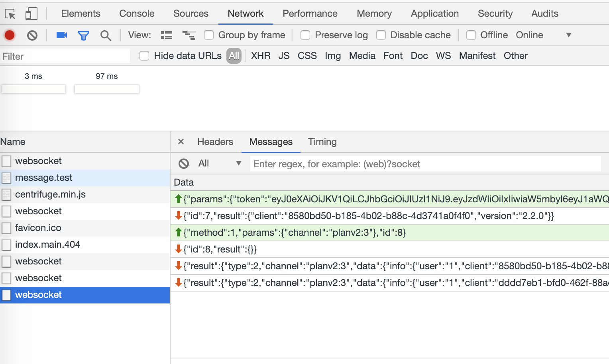Click the clear network log icon
The height and width of the screenshot is (364, 609).
point(32,35)
